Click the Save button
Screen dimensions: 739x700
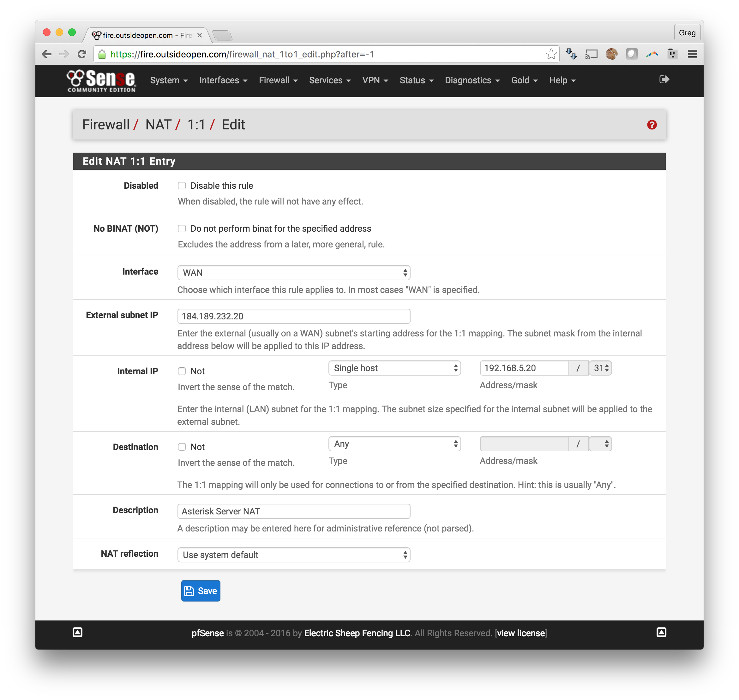pos(201,591)
